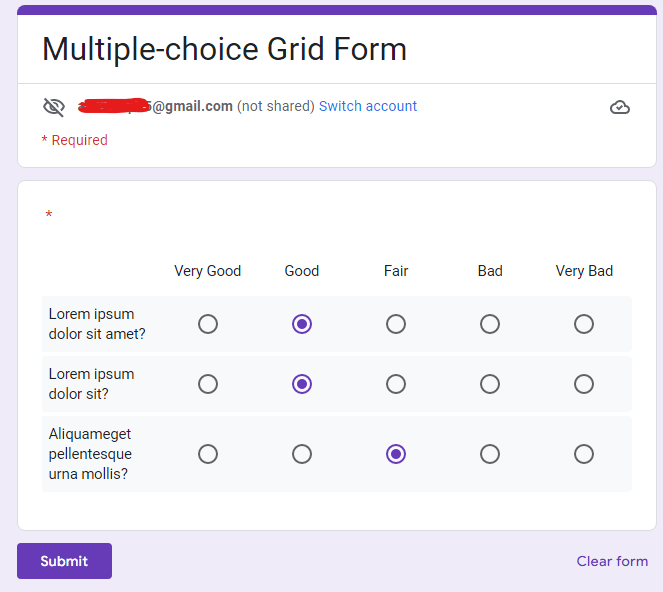The width and height of the screenshot is (663, 592).
Task: Select Good for 'Lorem ipsum dolor sit amet?'
Action: pyautogui.click(x=301, y=324)
